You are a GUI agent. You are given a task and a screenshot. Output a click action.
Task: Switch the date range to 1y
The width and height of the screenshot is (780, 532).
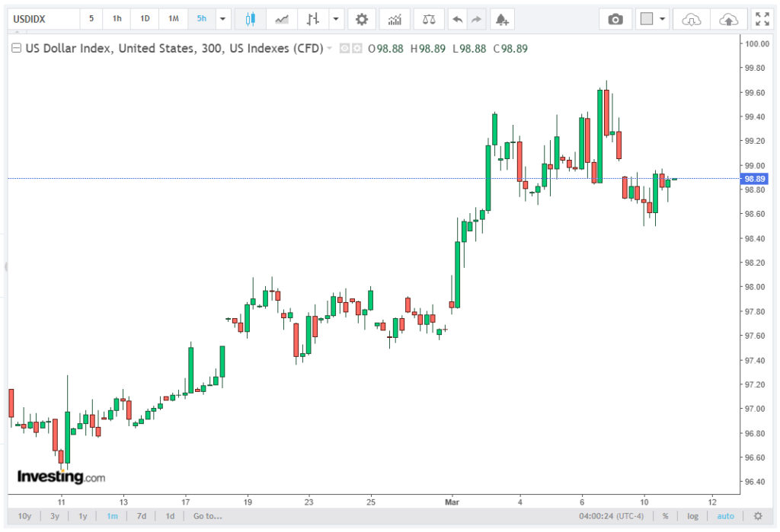coord(83,516)
